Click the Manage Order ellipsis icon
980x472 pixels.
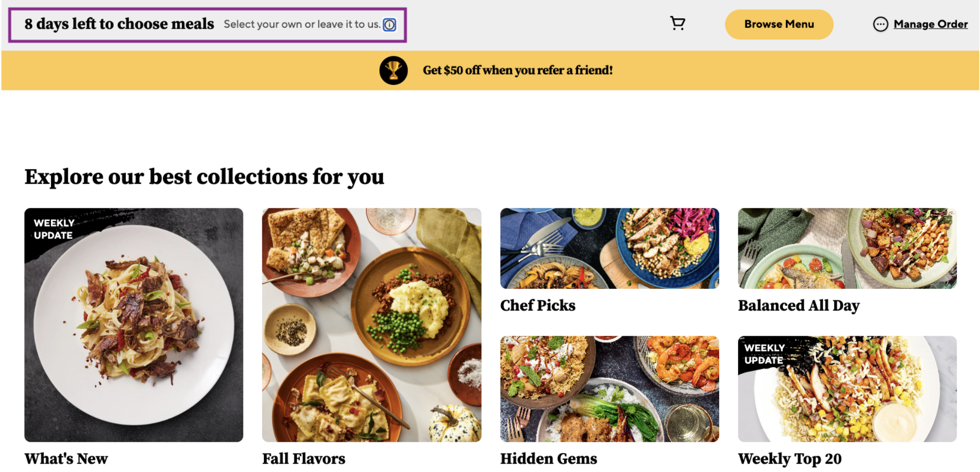[x=880, y=24]
